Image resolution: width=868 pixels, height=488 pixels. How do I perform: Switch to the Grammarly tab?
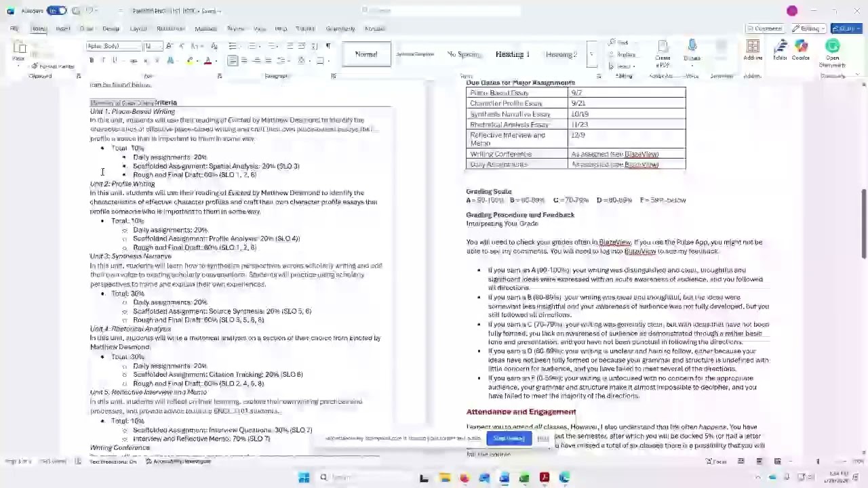click(x=340, y=28)
